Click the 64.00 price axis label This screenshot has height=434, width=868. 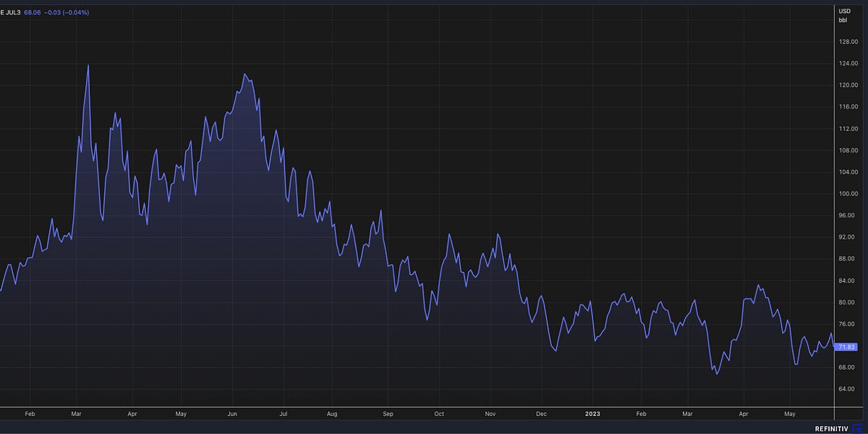(x=848, y=389)
